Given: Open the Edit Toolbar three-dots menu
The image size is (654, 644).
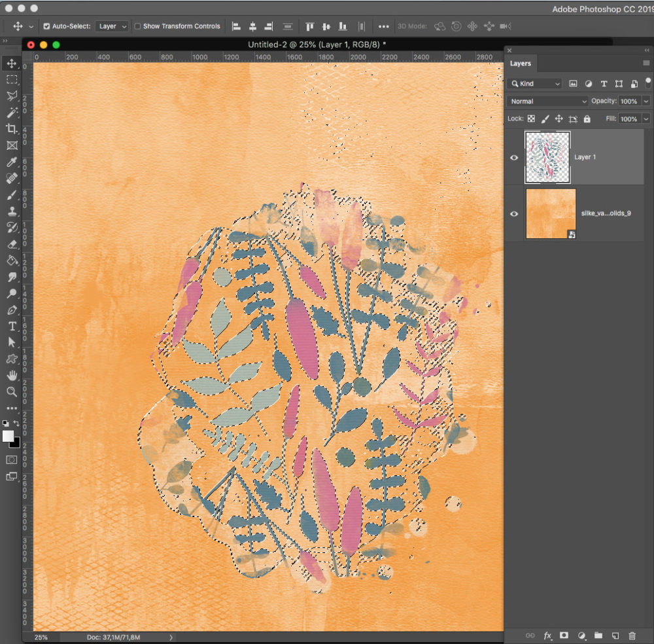Looking at the screenshot, I should tap(12, 408).
